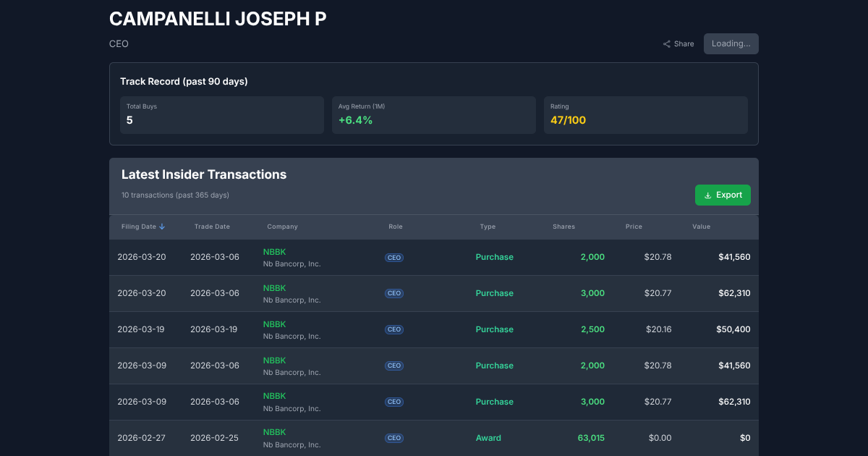Click the Type column header
868x456 pixels.
click(x=488, y=227)
